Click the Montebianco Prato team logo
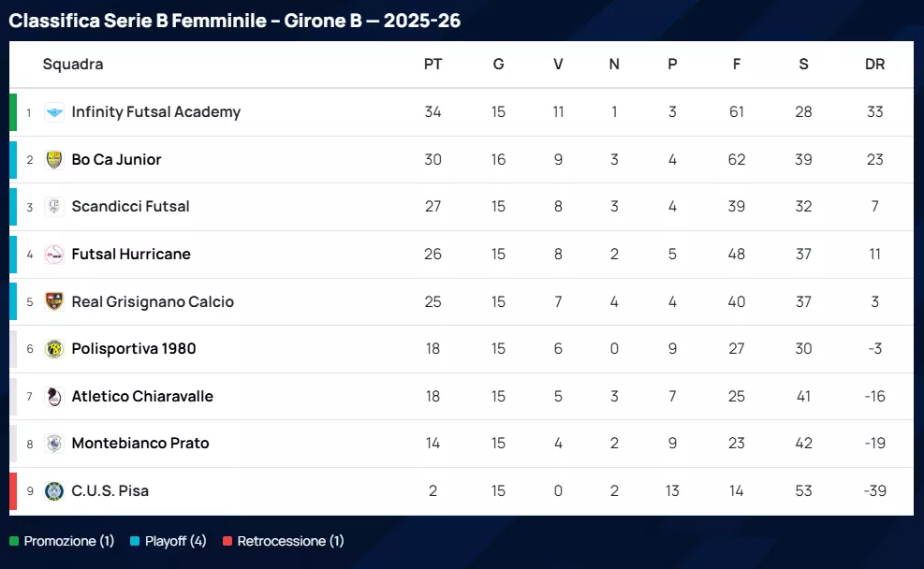The height and width of the screenshot is (569, 924). (x=54, y=444)
